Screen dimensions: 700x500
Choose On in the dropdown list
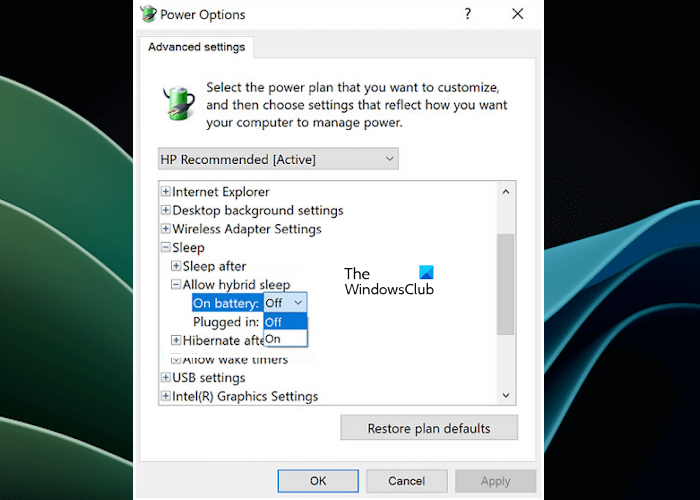coord(285,338)
